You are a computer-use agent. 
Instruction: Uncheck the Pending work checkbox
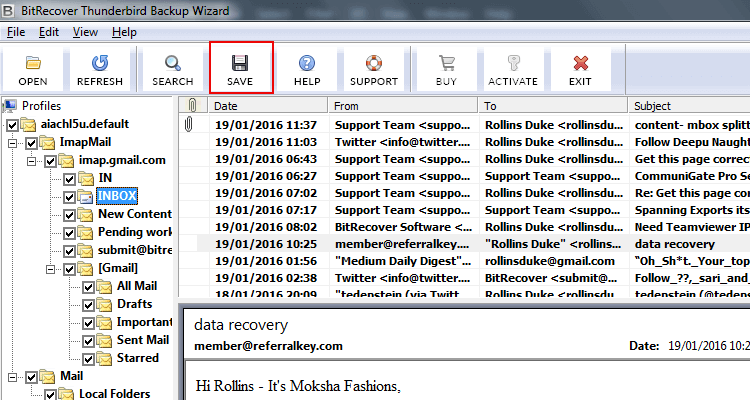click(70, 233)
